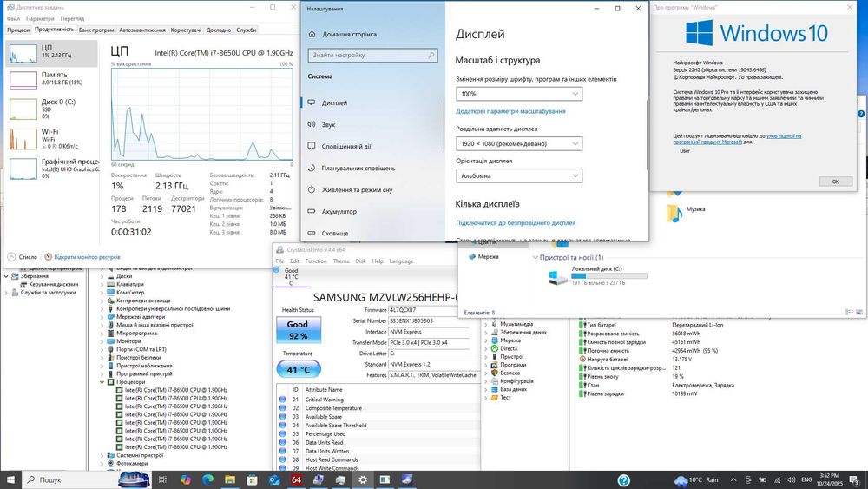Open File Explorer from the taskbar
The image size is (868, 489).
click(230, 479)
